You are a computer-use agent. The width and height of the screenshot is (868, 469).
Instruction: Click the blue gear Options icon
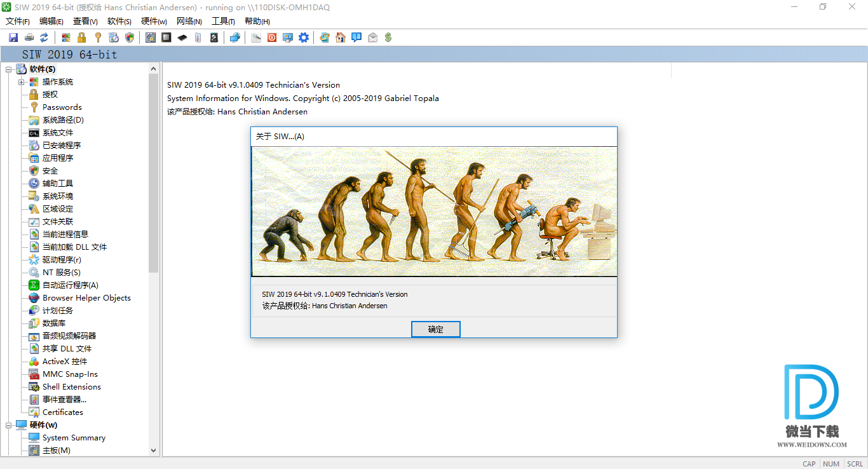304,37
